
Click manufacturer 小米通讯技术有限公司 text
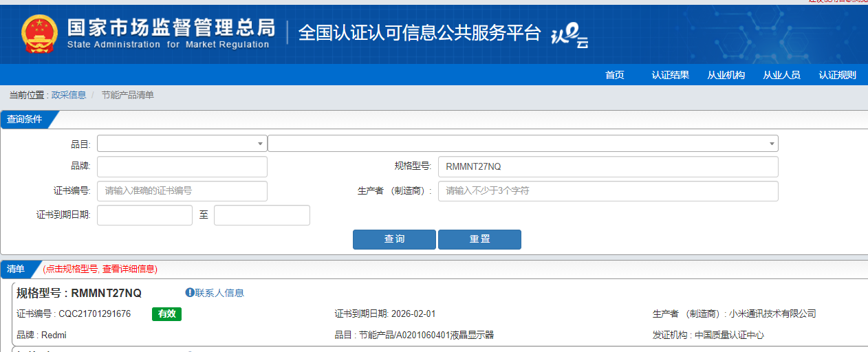[x=772, y=314]
